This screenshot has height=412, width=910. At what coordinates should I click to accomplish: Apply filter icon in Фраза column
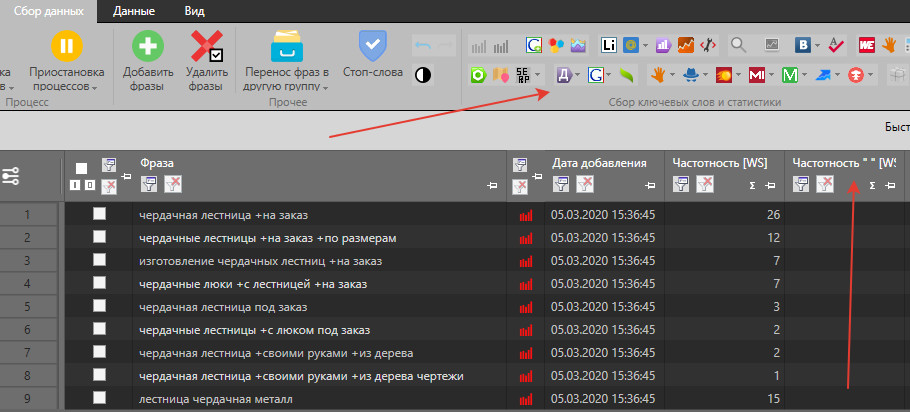[150, 184]
